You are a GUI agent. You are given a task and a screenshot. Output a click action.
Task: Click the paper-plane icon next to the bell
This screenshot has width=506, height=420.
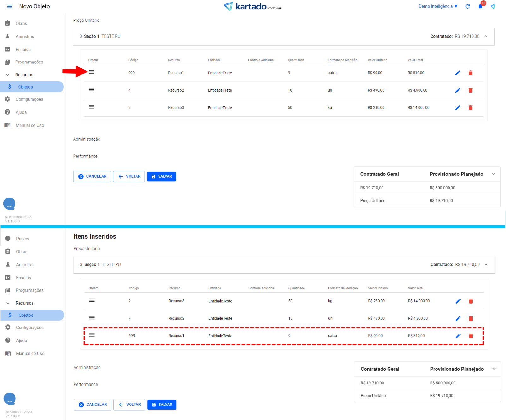pos(493,6)
